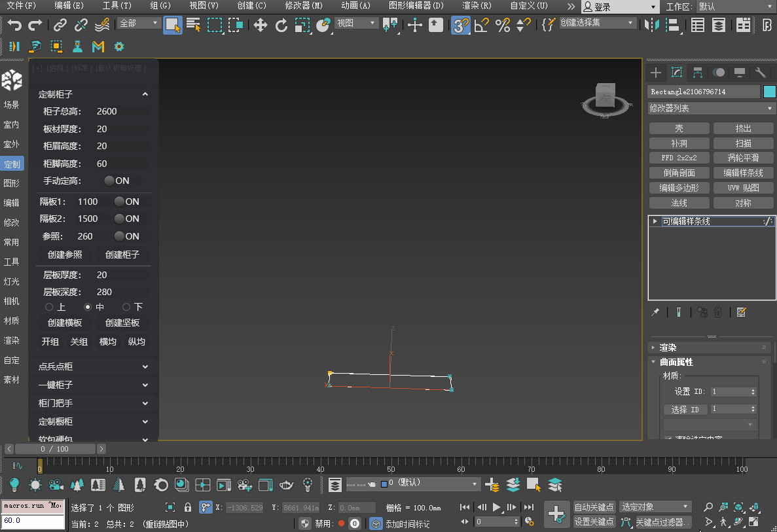The width and height of the screenshot is (777, 532).
Task: Open the Align tool
Action: [x=672, y=25]
